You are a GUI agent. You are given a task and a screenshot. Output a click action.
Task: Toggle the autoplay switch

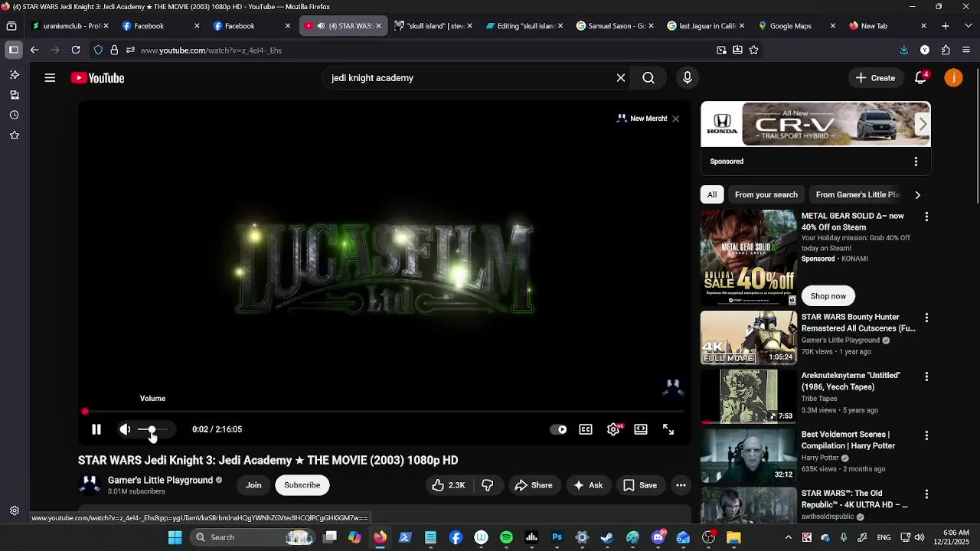point(559,429)
